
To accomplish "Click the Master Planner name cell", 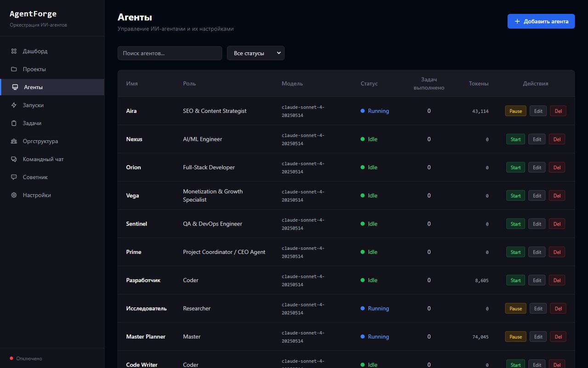I will click(146, 337).
